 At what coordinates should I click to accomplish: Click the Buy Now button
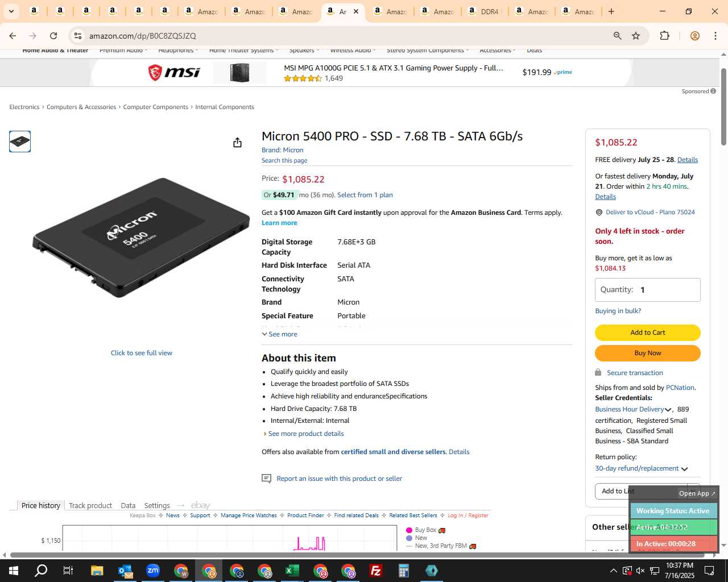click(647, 353)
